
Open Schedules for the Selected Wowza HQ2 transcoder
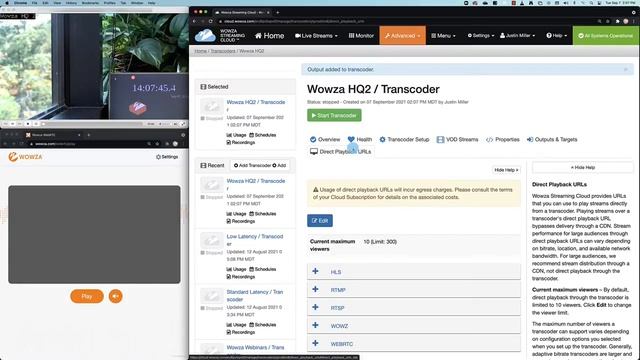[x=263, y=135]
